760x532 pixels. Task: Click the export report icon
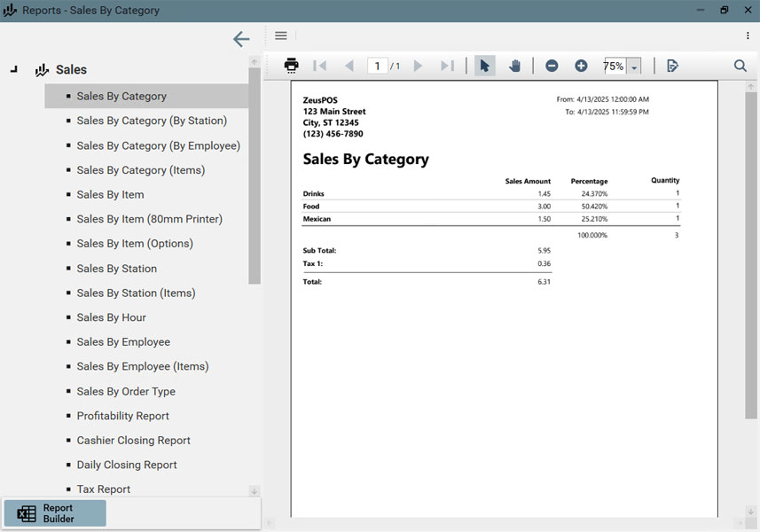coord(672,66)
